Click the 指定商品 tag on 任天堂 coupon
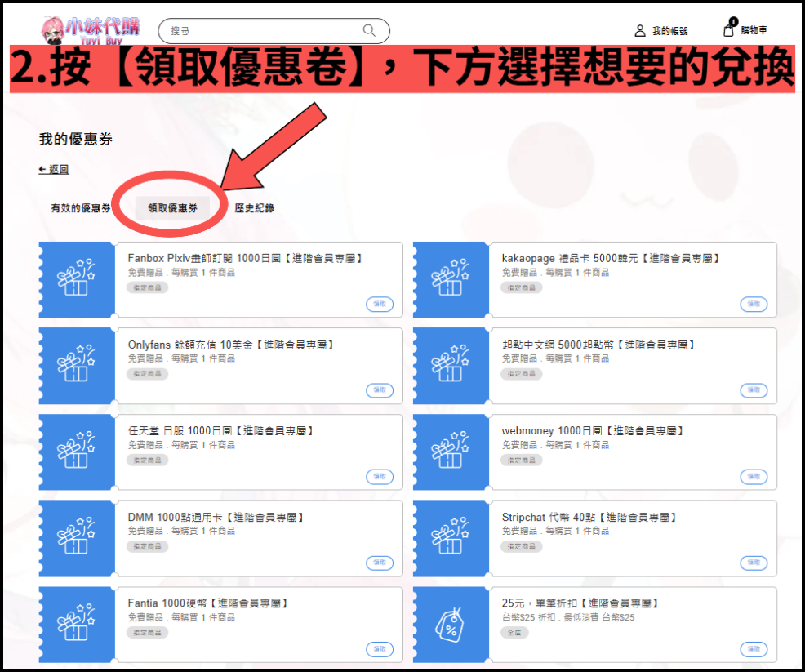The image size is (805, 672). (147, 460)
